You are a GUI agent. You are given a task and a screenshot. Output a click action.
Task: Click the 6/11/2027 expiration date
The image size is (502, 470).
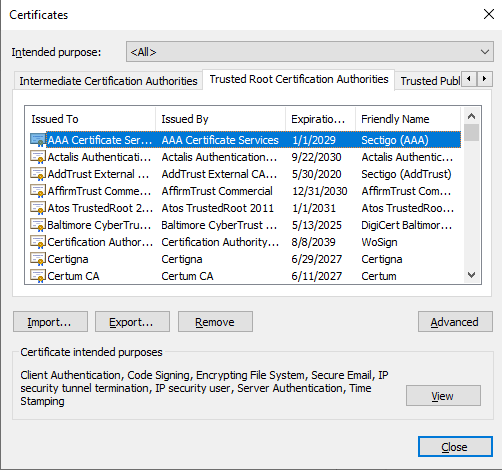(x=317, y=276)
